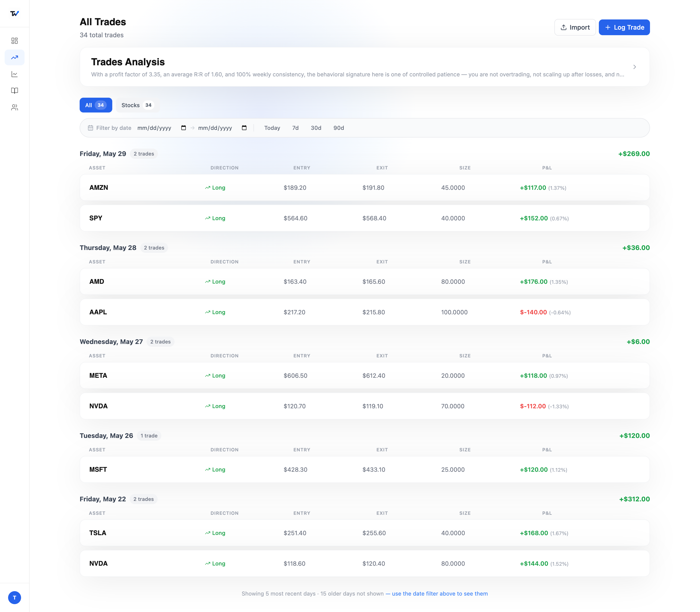The image size is (700, 612).
Task: Click the TW logo icon
Action: click(14, 14)
